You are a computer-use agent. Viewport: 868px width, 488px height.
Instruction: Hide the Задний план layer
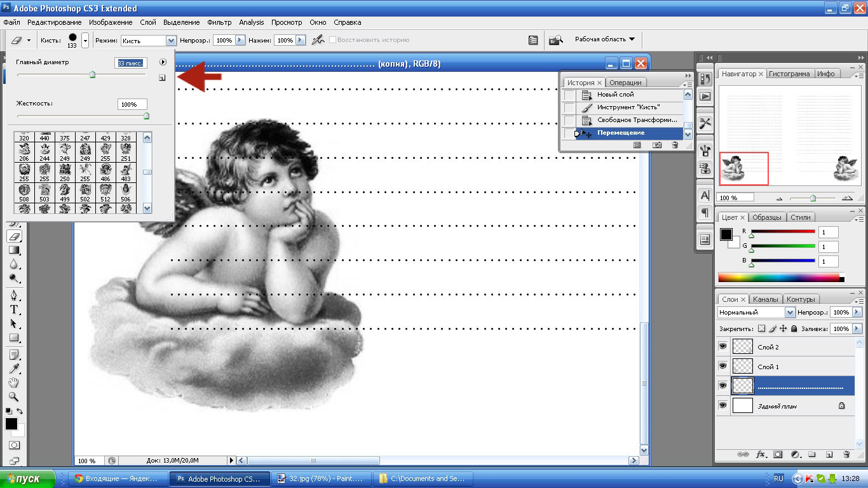pyautogui.click(x=722, y=405)
